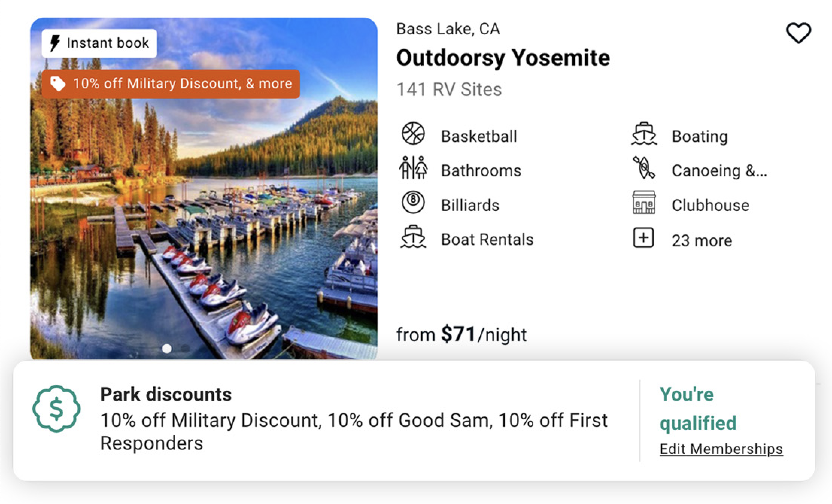The image size is (832, 504).
Task: Select the Boating amenity icon
Action: click(643, 134)
